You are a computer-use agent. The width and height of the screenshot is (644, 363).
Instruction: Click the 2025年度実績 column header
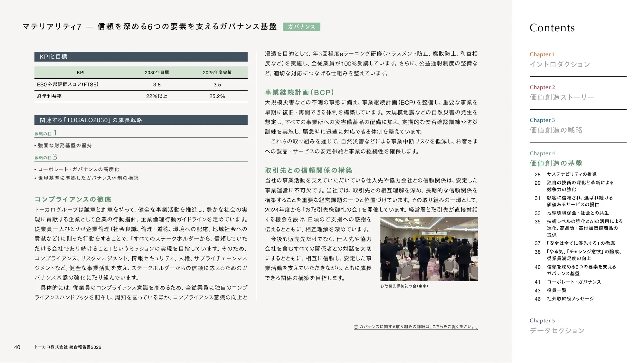217,73
